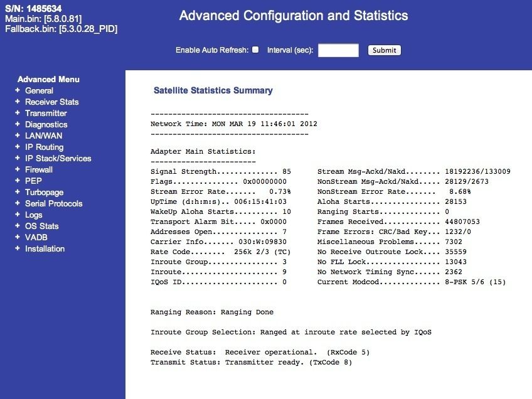
Task: Expand LAN/WAN plus icon
Action: (x=18, y=136)
